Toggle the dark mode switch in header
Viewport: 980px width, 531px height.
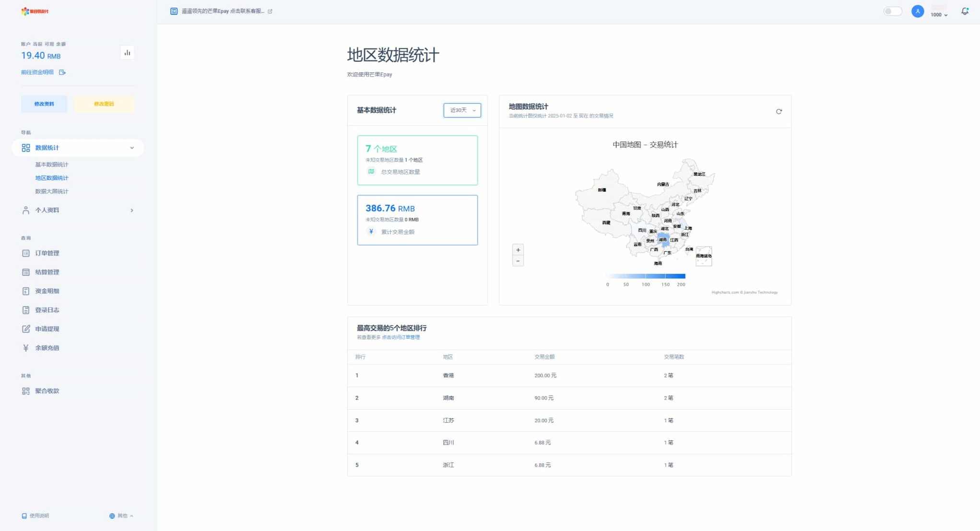(x=892, y=11)
